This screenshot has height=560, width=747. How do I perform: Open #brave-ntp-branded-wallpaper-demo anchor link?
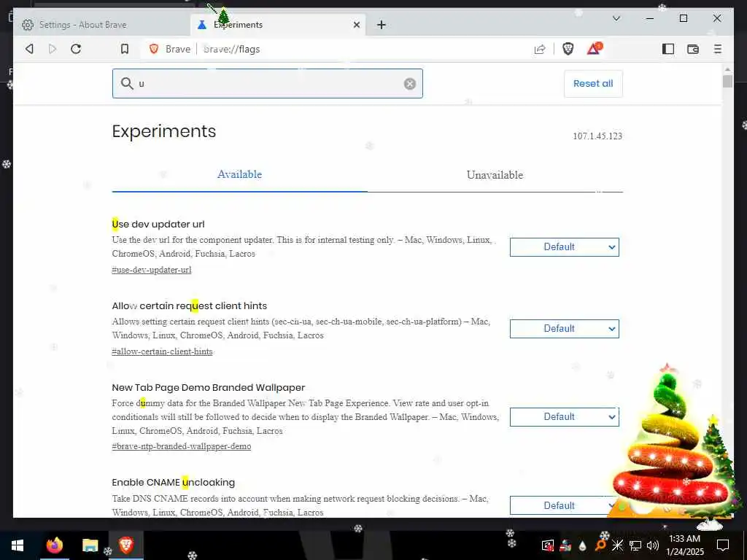pyautogui.click(x=182, y=446)
